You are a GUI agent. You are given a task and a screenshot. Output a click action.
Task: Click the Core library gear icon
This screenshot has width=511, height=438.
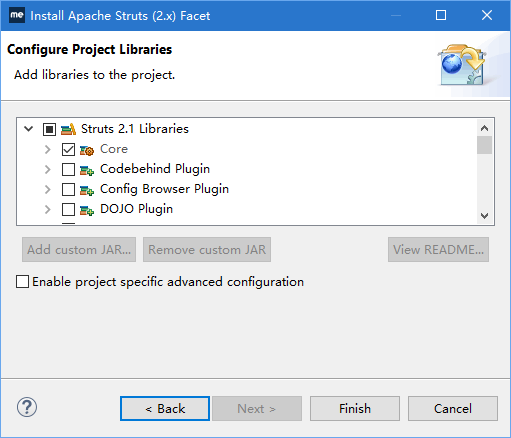(x=87, y=150)
